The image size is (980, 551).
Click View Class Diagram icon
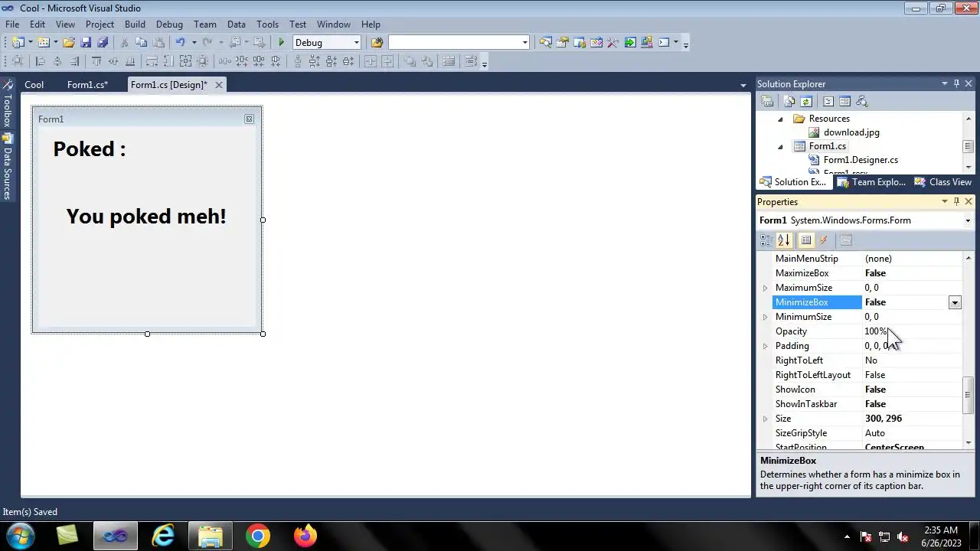(861, 101)
